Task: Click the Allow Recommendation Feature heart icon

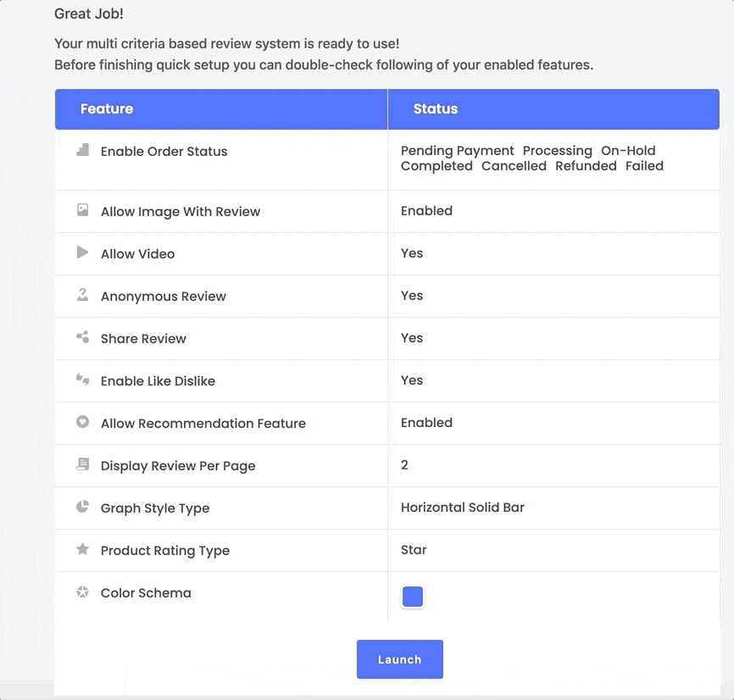Action: click(x=82, y=422)
